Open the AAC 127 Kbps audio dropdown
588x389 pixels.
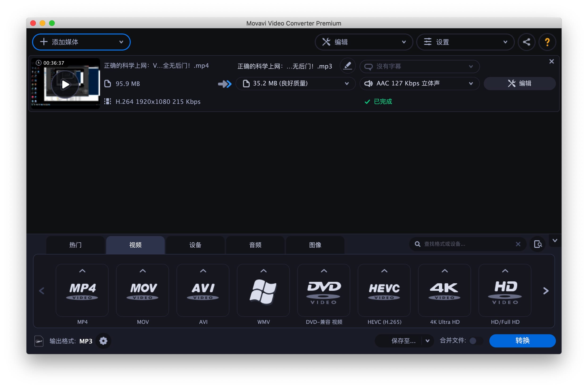click(419, 84)
